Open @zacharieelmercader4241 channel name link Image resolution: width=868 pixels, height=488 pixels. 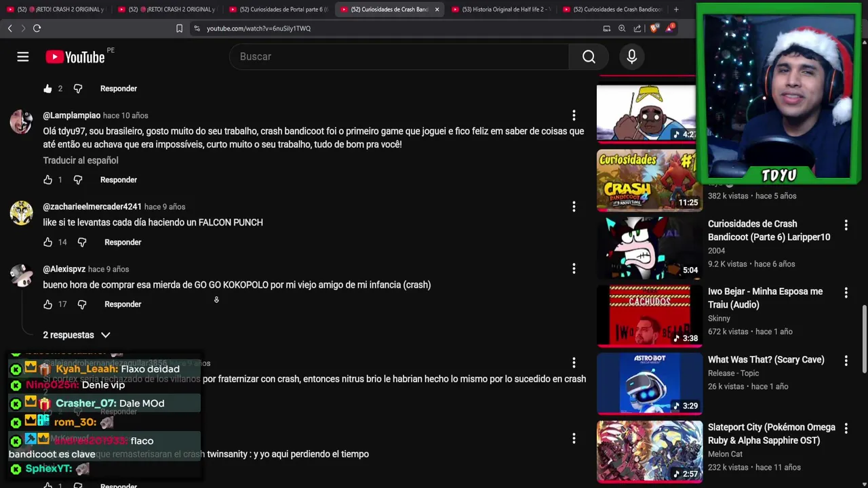92,207
